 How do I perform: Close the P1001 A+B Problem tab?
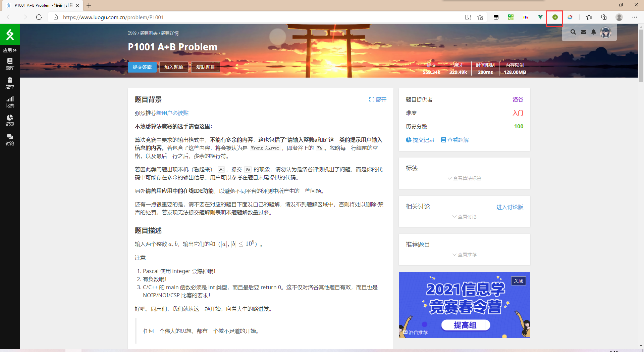tap(77, 5)
